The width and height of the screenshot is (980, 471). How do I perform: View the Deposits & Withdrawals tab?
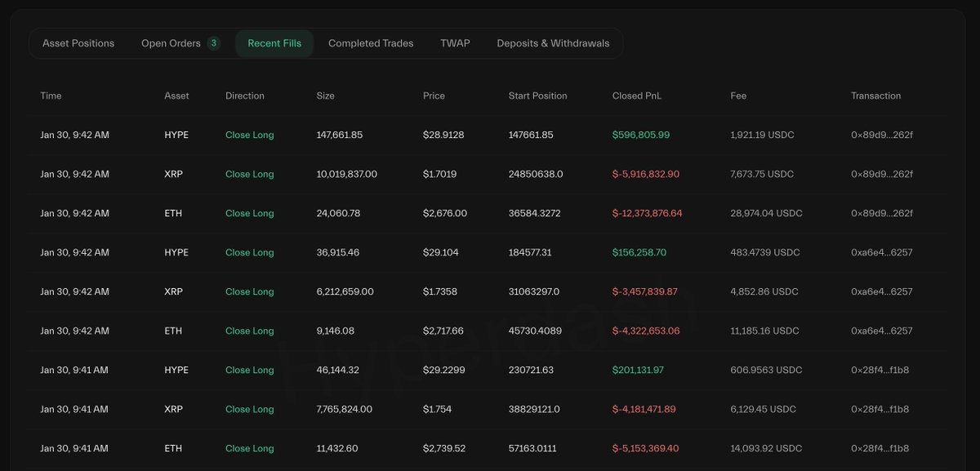(x=553, y=43)
